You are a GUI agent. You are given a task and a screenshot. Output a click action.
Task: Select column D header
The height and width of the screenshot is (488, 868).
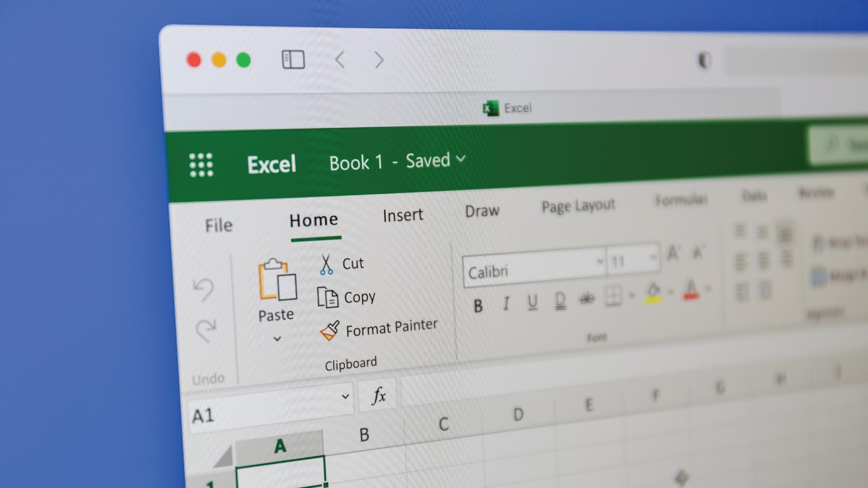(518, 415)
